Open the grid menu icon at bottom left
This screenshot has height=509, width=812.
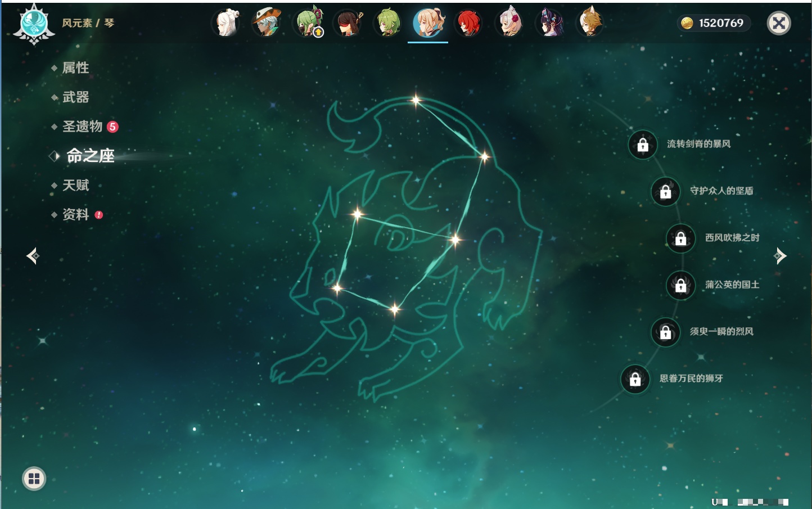coord(34,479)
